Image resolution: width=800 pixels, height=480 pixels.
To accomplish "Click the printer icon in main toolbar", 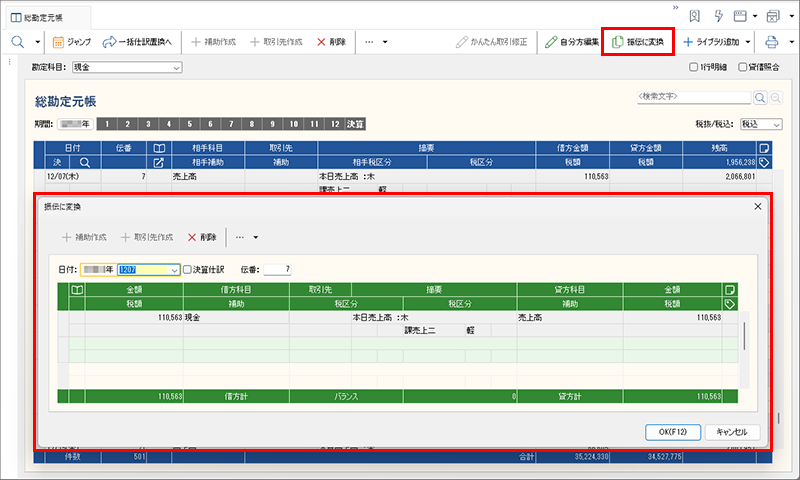I will [x=771, y=42].
